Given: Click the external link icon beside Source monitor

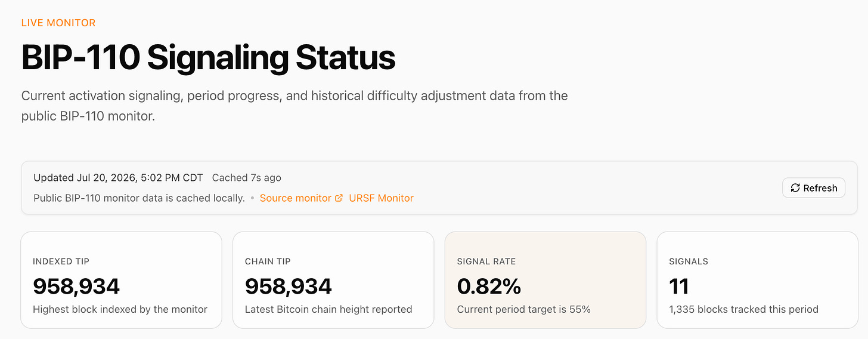Looking at the screenshot, I should (x=339, y=198).
